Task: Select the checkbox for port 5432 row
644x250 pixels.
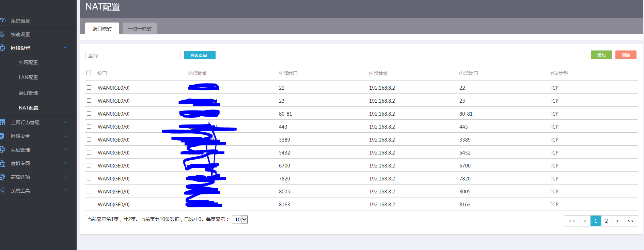Action: click(89, 152)
